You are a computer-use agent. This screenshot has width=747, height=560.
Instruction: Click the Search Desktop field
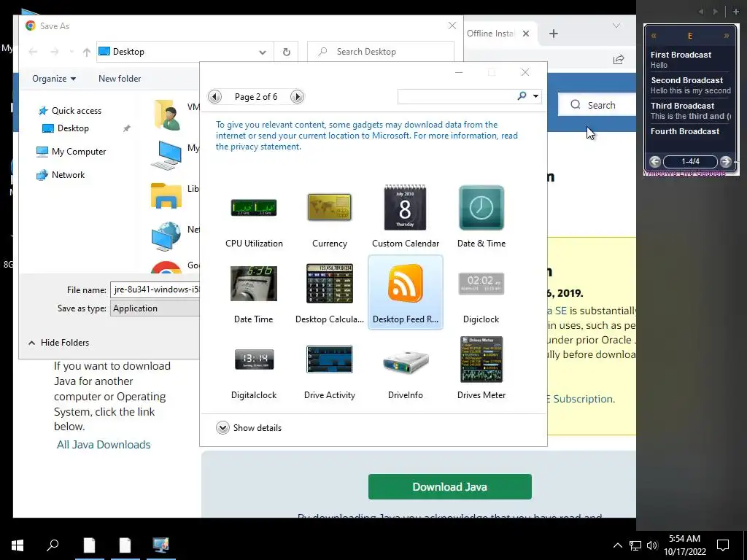coord(381,52)
